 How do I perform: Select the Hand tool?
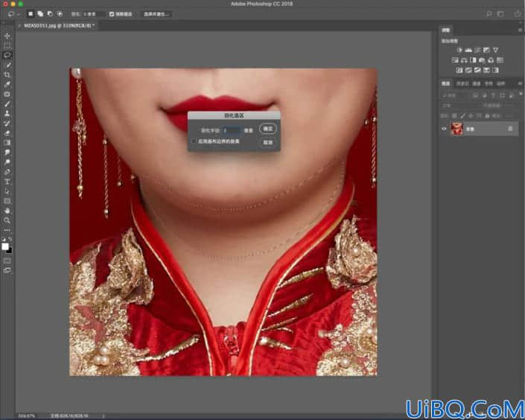coord(7,211)
